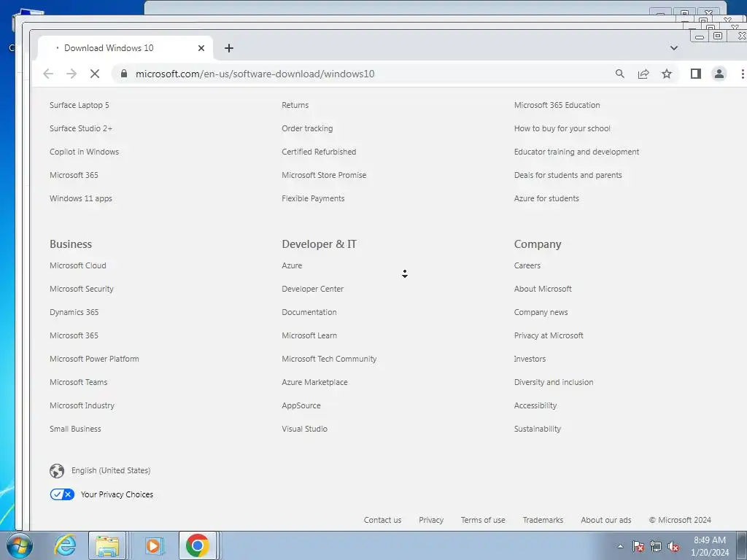Open the Copilot in Windows link
747x560 pixels.
85,152
